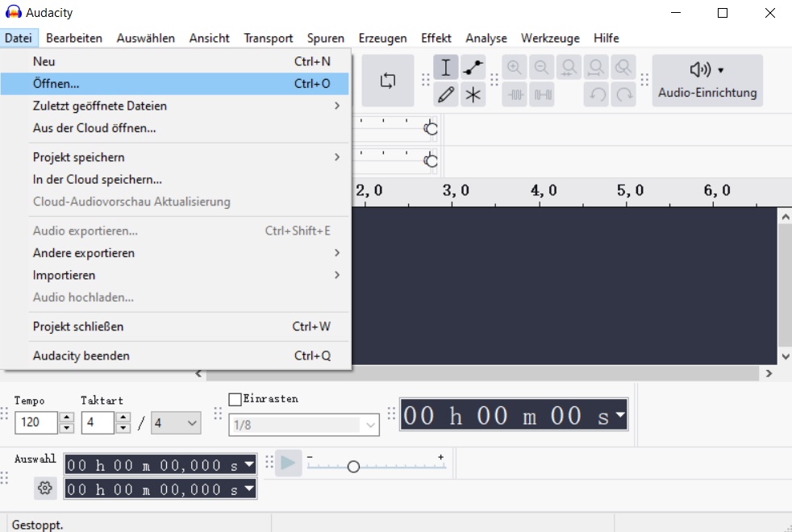Click the Fit Project to Width icon
Viewport: 792px width, 532px height.
(596, 68)
